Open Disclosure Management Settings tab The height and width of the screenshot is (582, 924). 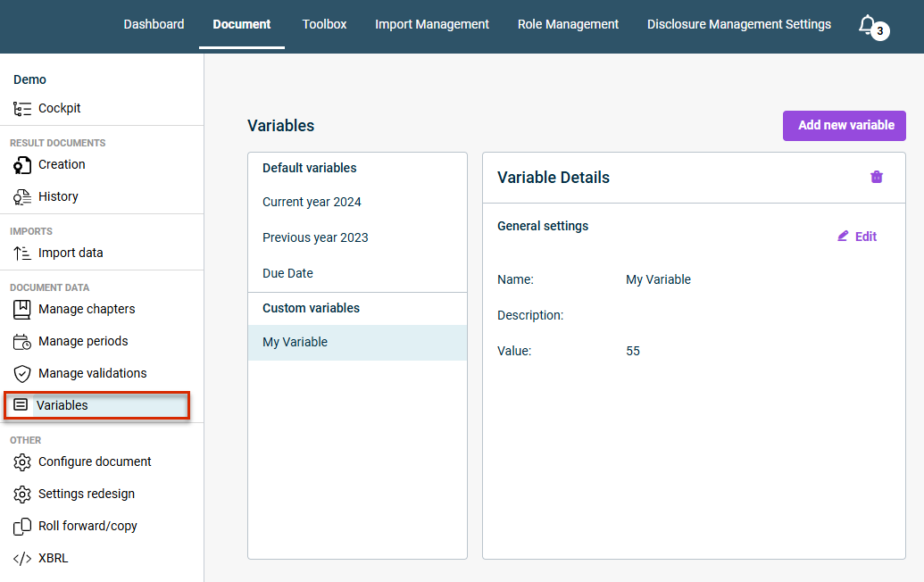pos(739,24)
